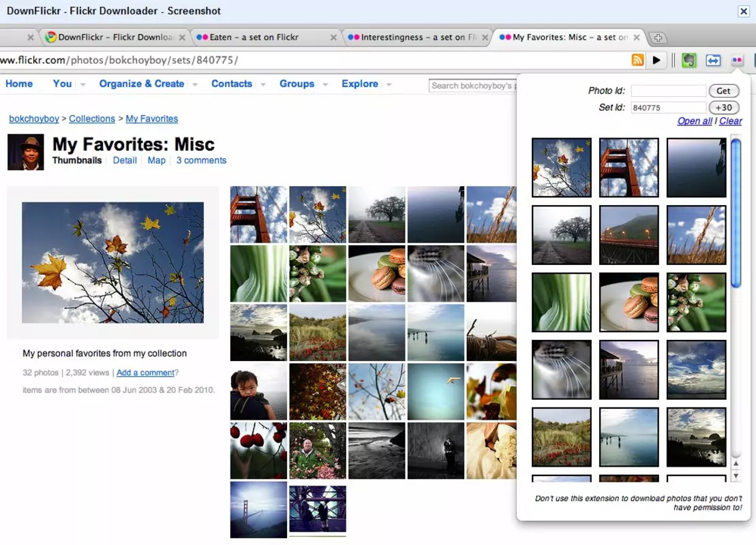The height and width of the screenshot is (545, 756).
Task: Click bokchoyboy breadcrumb link
Action: pyautogui.click(x=34, y=119)
